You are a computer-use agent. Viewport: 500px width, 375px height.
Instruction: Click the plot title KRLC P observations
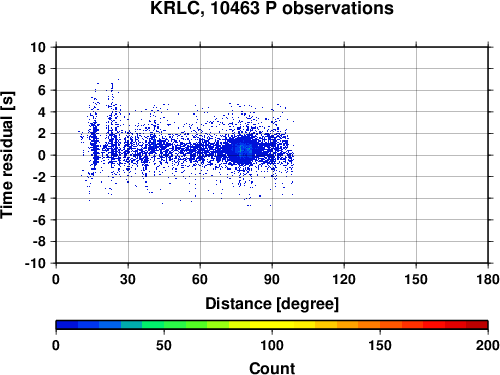point(272,8)
